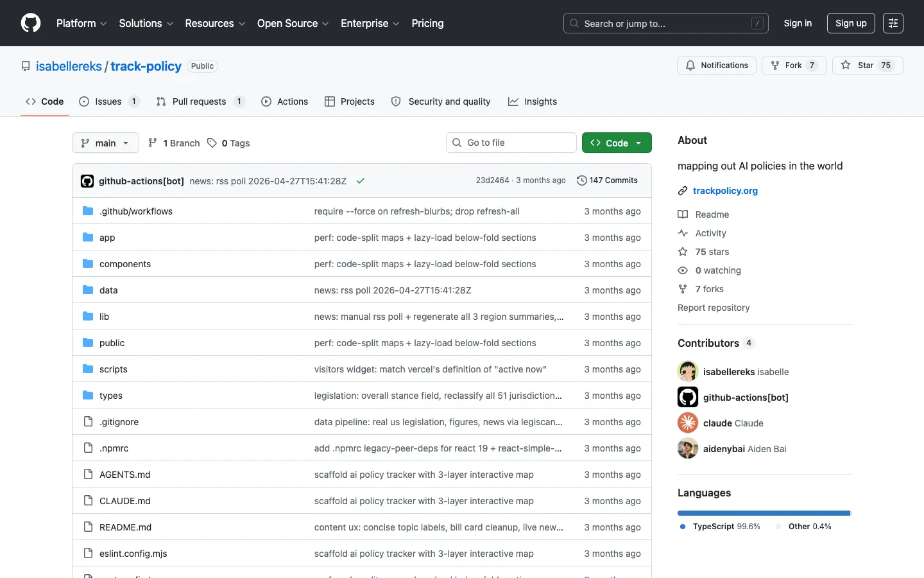The height and width of the screenshot is (578, 924).
Task: Select the eslint.config.mjs file icon
Action: (x=88, y=553)
